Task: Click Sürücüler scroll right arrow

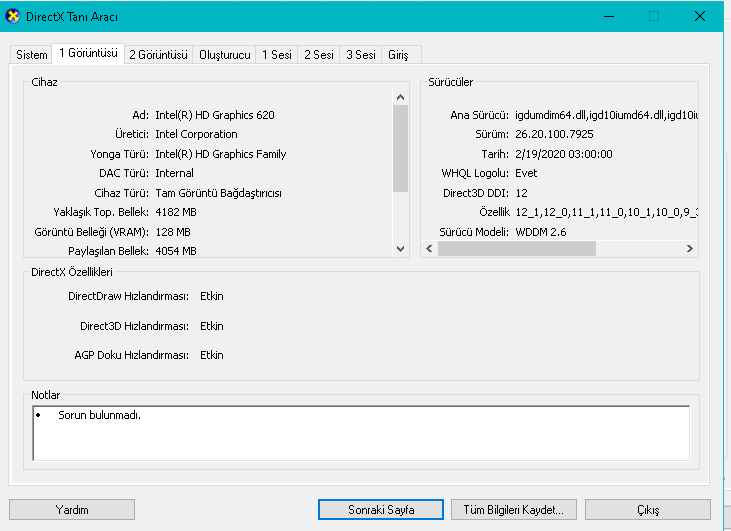Action: (690, 248)
